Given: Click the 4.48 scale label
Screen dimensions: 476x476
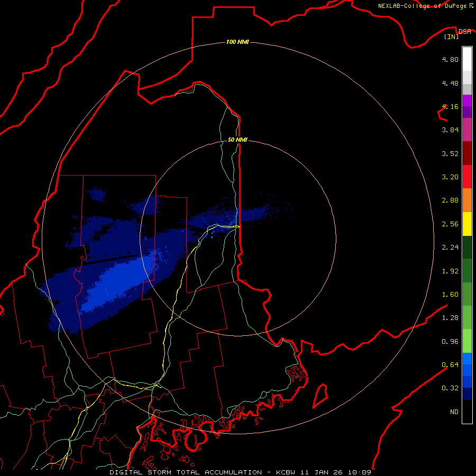Looking at the screenshot, I should click(450, 83).
